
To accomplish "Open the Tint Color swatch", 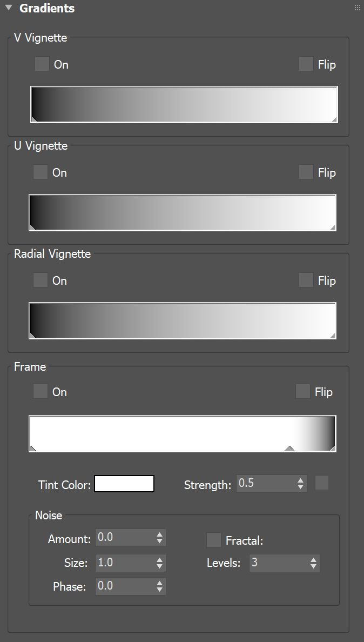I will (124, 483).
